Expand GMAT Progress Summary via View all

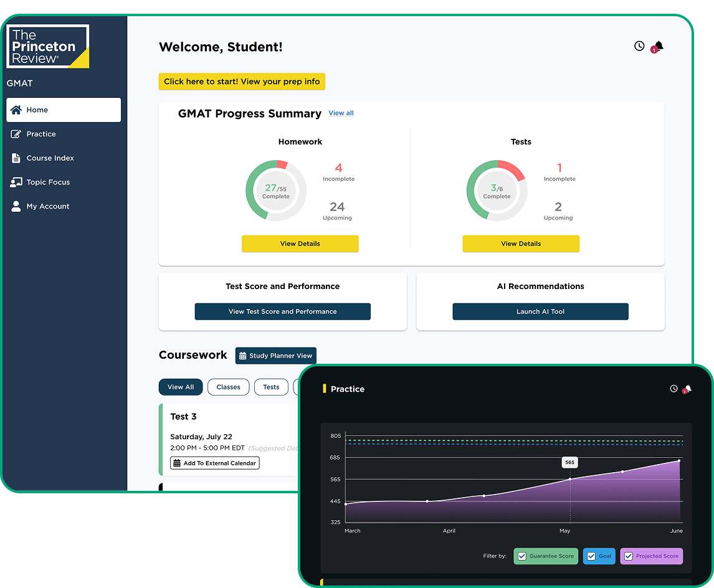coord(341,113)
